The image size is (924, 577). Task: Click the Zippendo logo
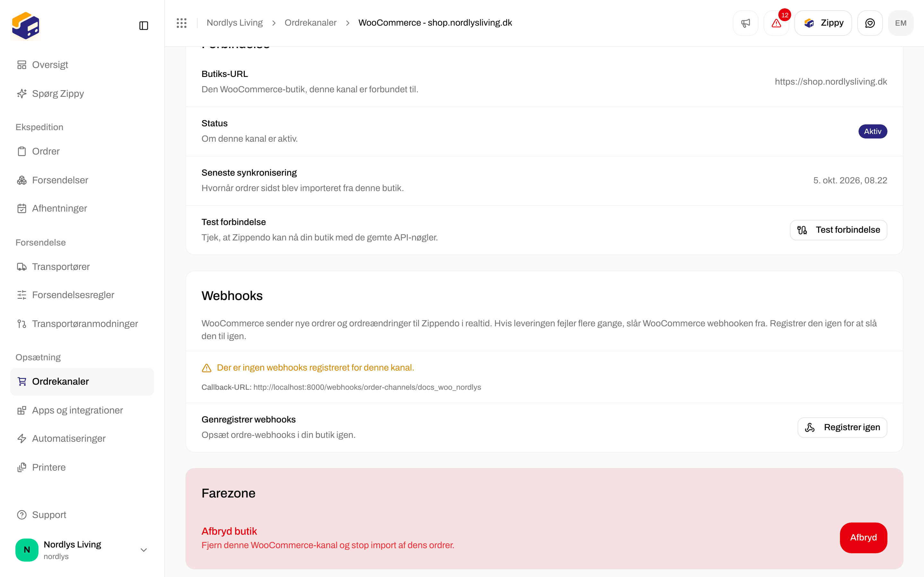coord(26,26)
